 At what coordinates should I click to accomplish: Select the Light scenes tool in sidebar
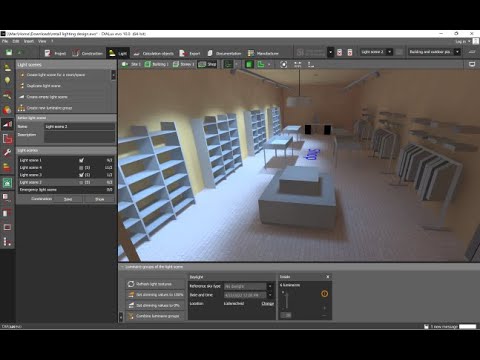click(7, 124)
